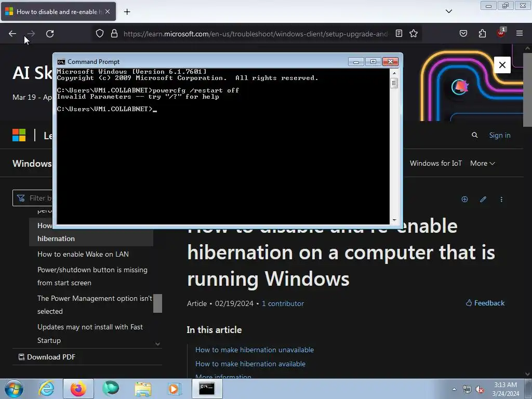This screenshot has width=532, height=399.
Task: Click the Feedback button
Action: 485,303
